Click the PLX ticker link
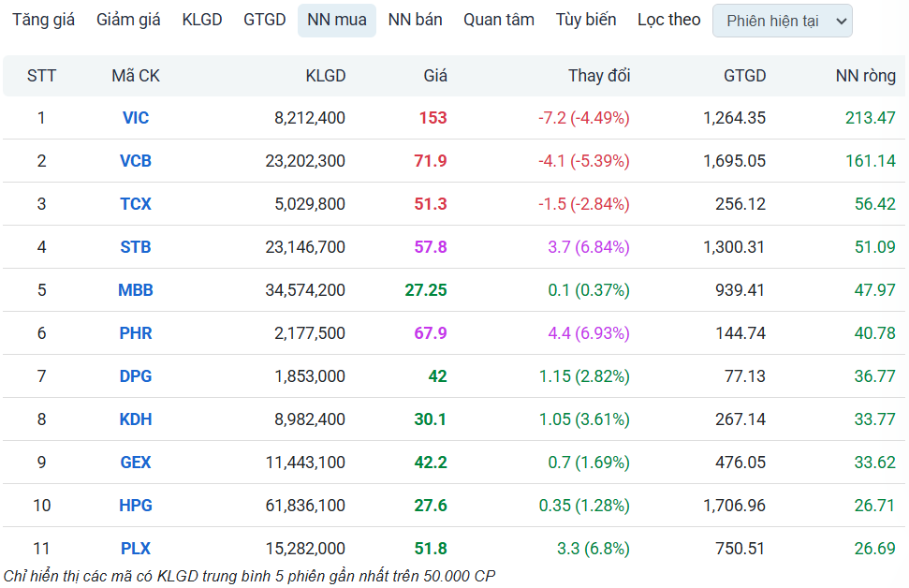 click(136, 549)
